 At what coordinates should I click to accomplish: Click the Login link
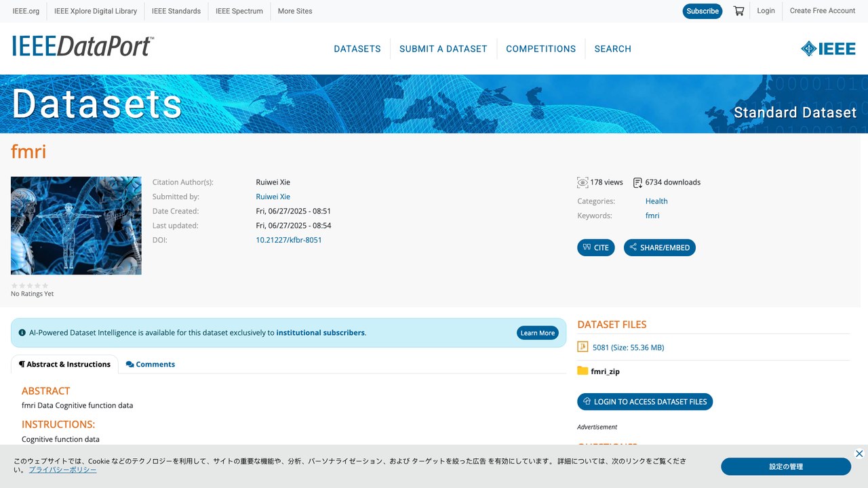766,11
